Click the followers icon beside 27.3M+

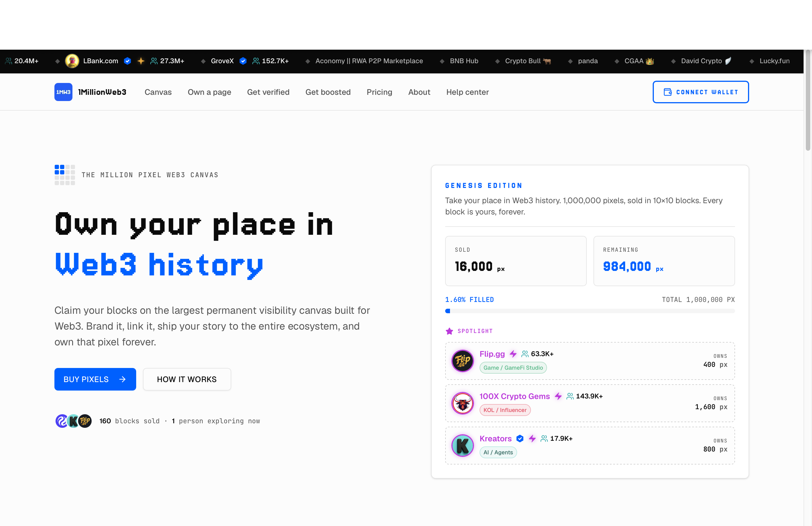click(x=154, y=61)
